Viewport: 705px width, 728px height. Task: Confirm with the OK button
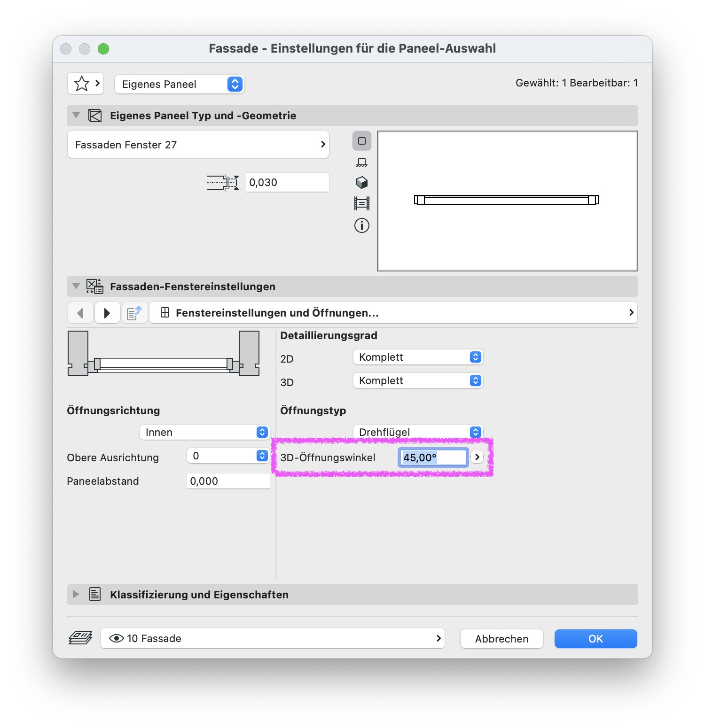pyautogui.click(x=596, y=639)
